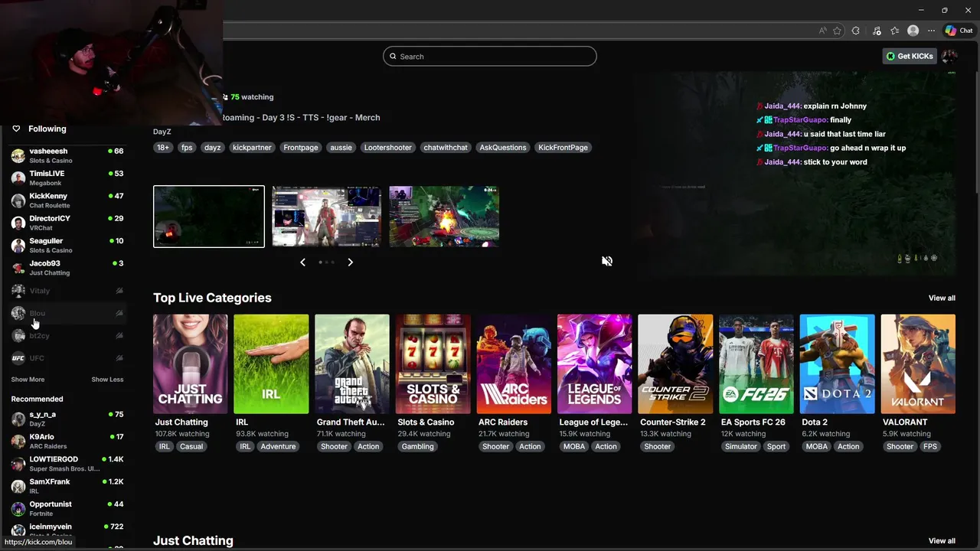Open recommended LOWTIERGOD channel
Image resolution: width=980 pixels, height=551 pixels.
click(67, 464)
